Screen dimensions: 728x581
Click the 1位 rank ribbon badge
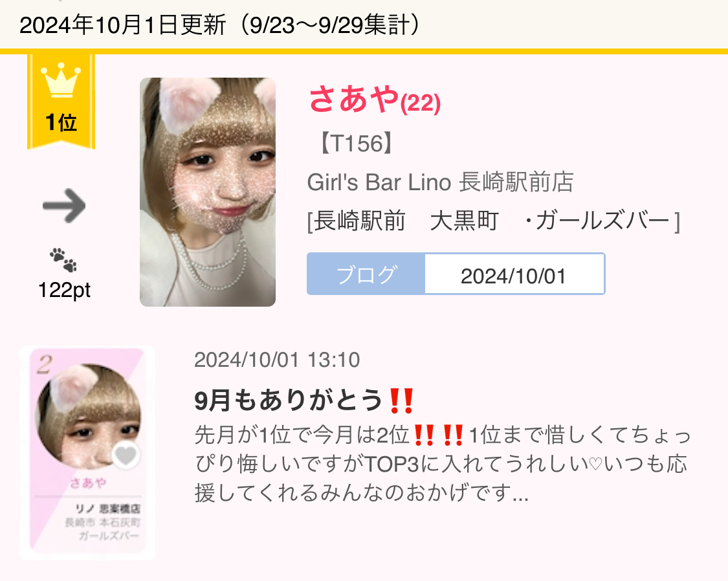pyautogui.click(x=61, y=102)
